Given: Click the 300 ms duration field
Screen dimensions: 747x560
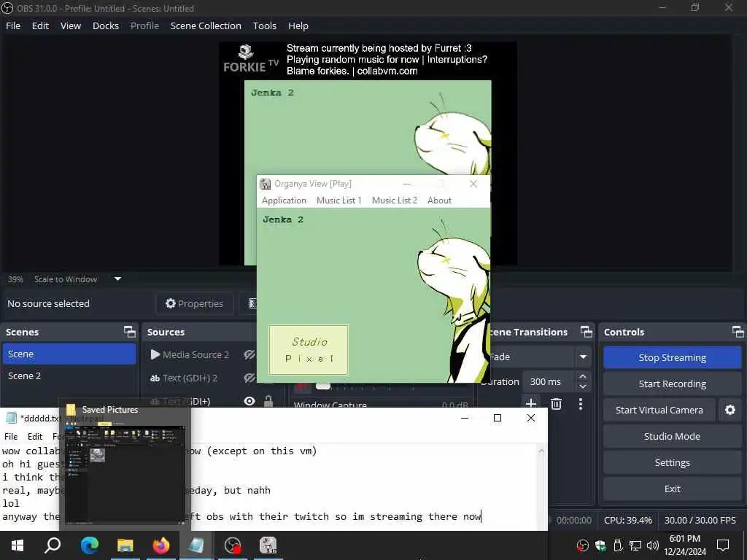Looking at the screenshot, I should pos(548,381).
